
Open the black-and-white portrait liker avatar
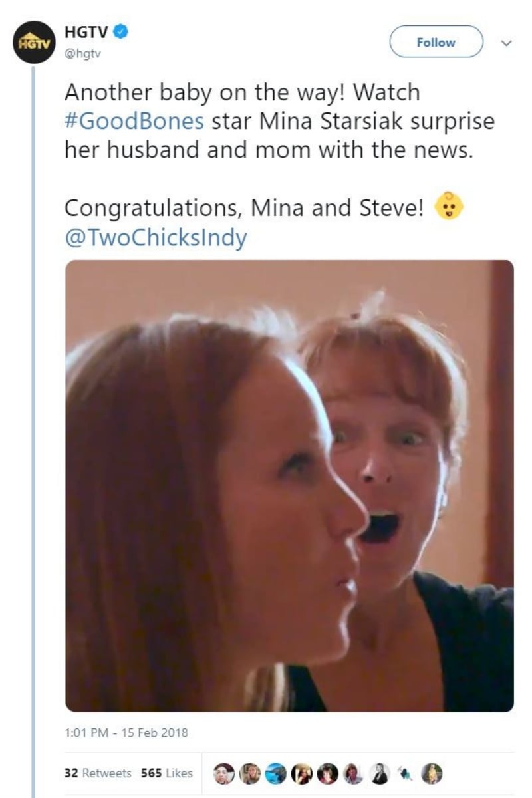click(x=380, y=773)
